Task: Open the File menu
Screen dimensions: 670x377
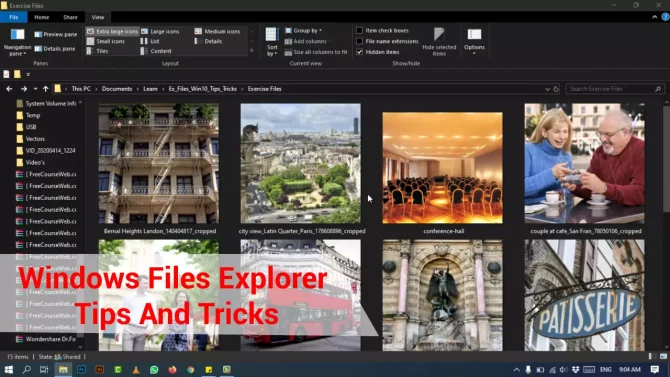Action: coord(14,17)
